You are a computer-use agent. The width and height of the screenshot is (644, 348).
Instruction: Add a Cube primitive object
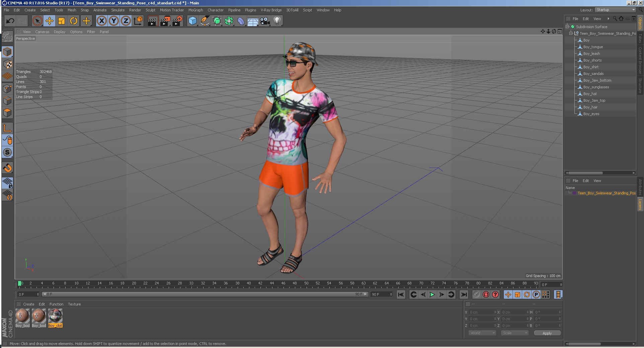click(192, 21)
